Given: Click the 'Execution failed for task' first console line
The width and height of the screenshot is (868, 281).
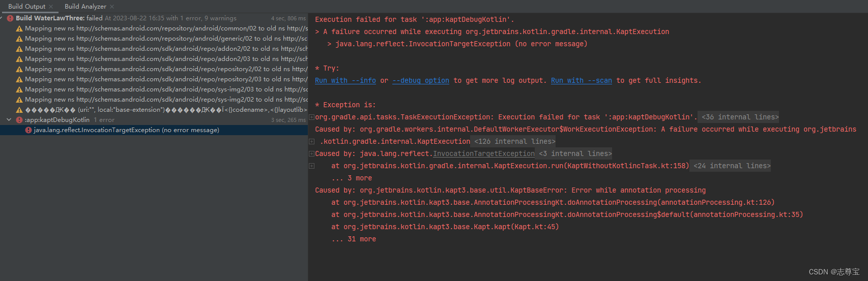Looking at the screenshot, I should [x=415, y=19].
